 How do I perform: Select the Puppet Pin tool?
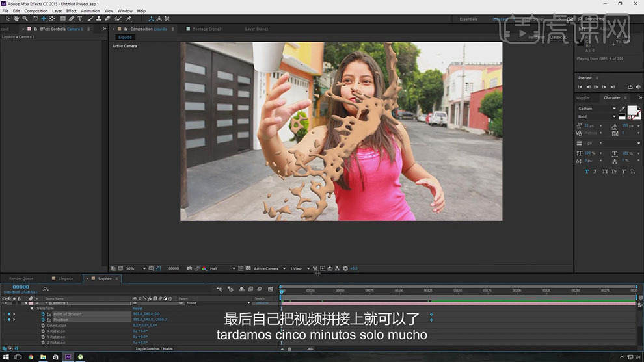(129, 18)
